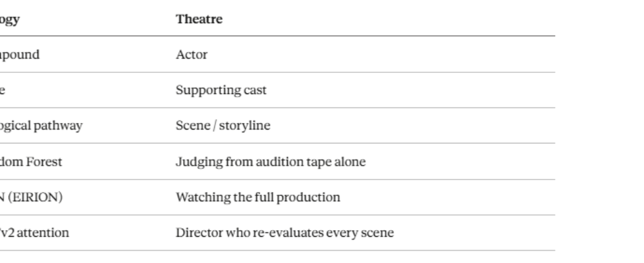This screenshot has height=263, width=644.
Task: Click the Compound cell in left column
Action: coord(19,55)
